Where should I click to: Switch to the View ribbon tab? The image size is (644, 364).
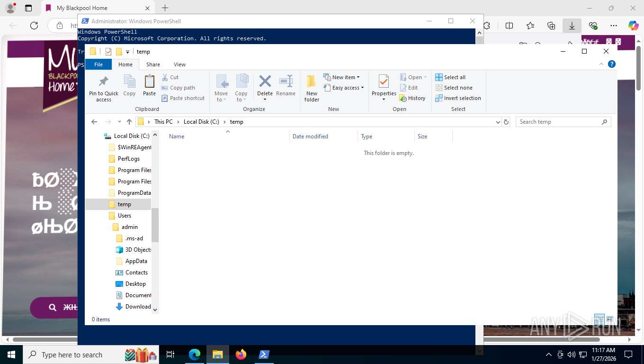[179, 64]
